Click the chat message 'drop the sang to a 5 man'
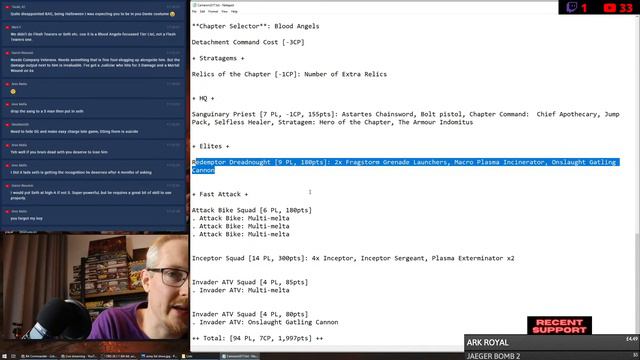640x360 pixels. click(93, 108)
